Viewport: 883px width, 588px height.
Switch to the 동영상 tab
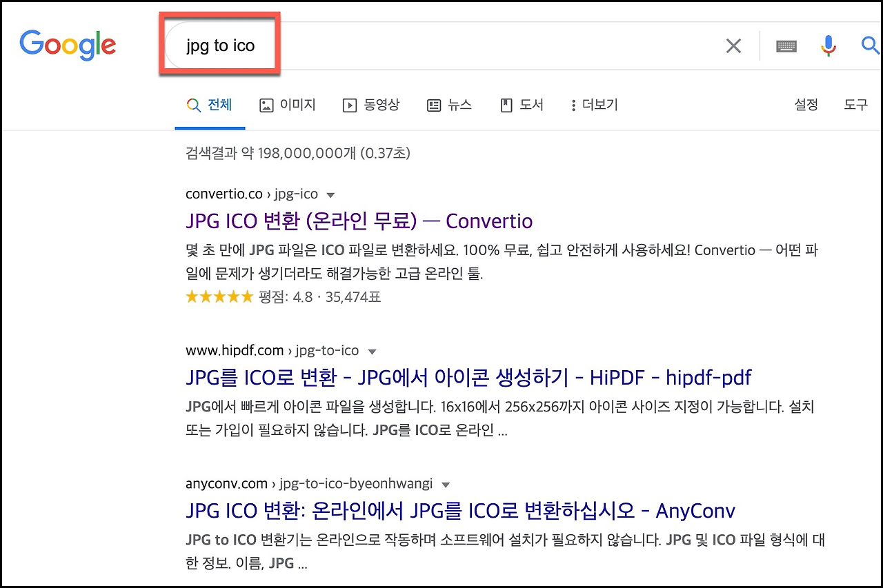click(x=371, y=105)
